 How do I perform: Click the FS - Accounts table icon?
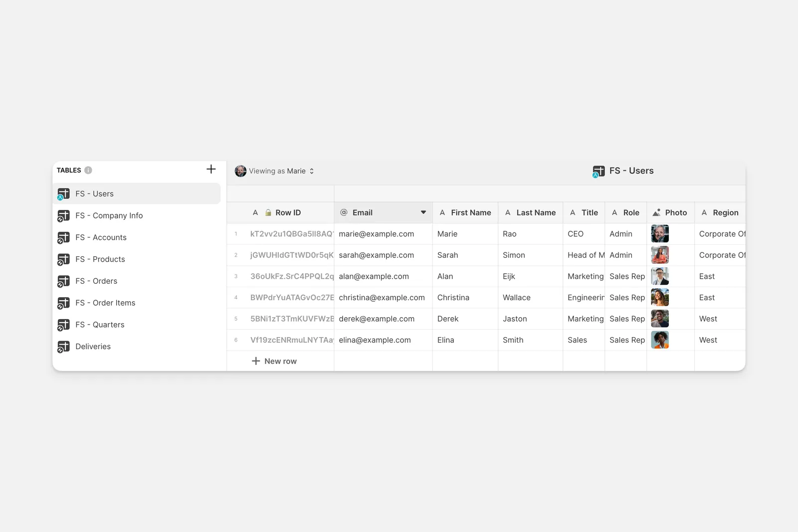coord(63,238)
